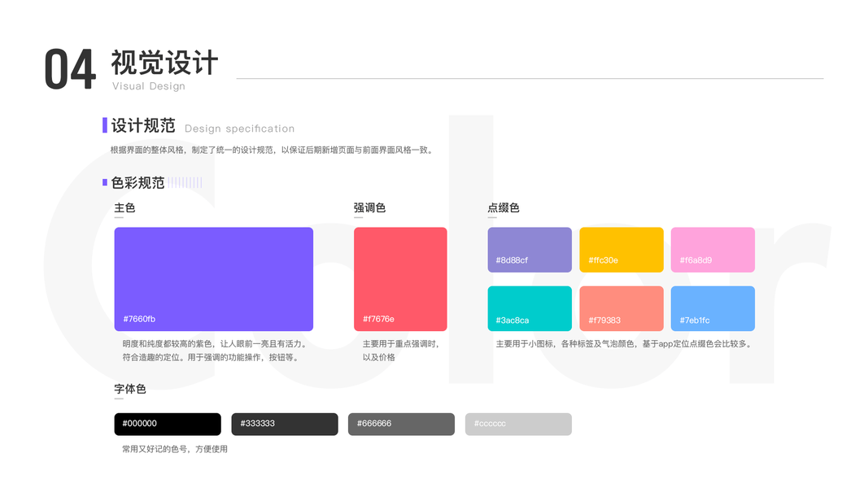Click the text 主要用于小图标 description
The width and height of the screenshot is (868, 488).
625,343
